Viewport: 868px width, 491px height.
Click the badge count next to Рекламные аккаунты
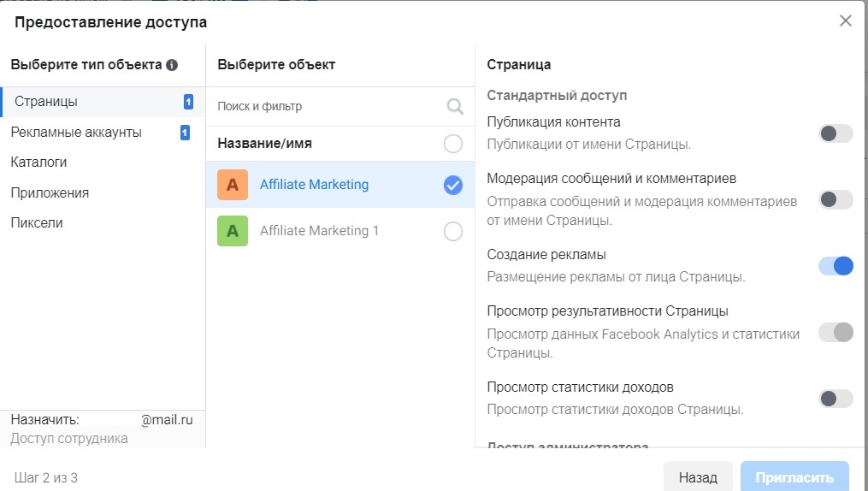coord(185,133)
